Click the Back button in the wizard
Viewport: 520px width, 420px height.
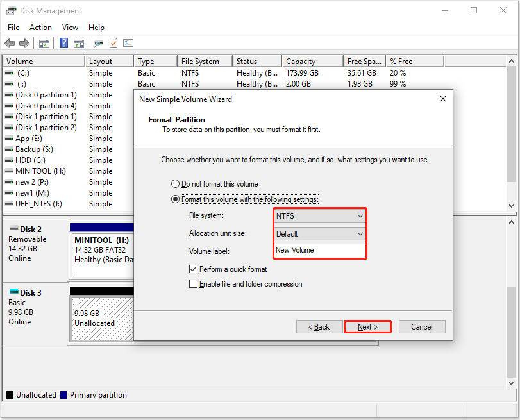pos(319,326)
